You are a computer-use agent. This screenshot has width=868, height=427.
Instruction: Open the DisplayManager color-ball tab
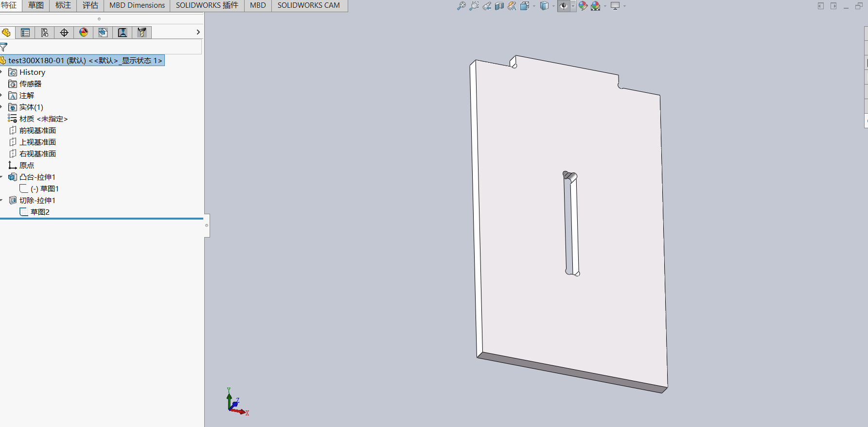coord(84,33)
